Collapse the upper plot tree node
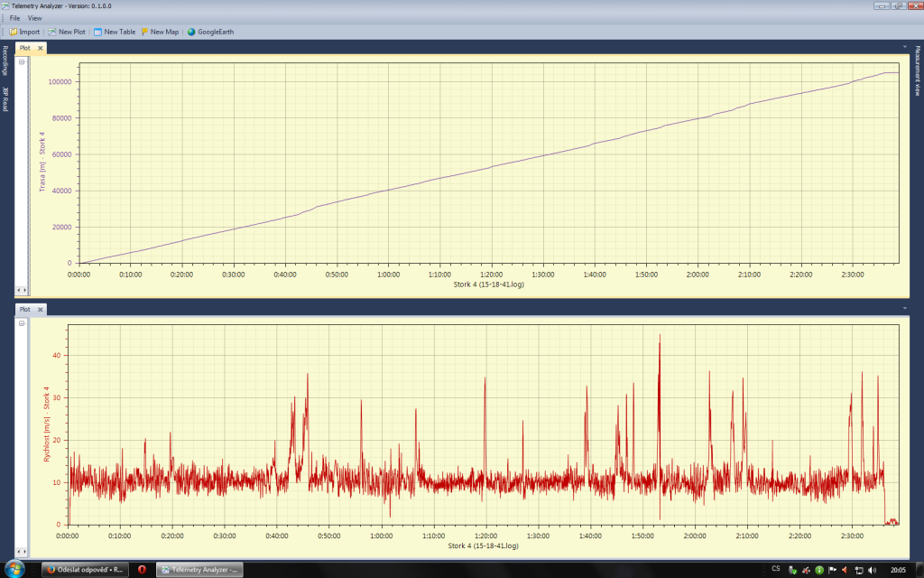The width and height of the screenshot is (924, 578). (22, 62)
